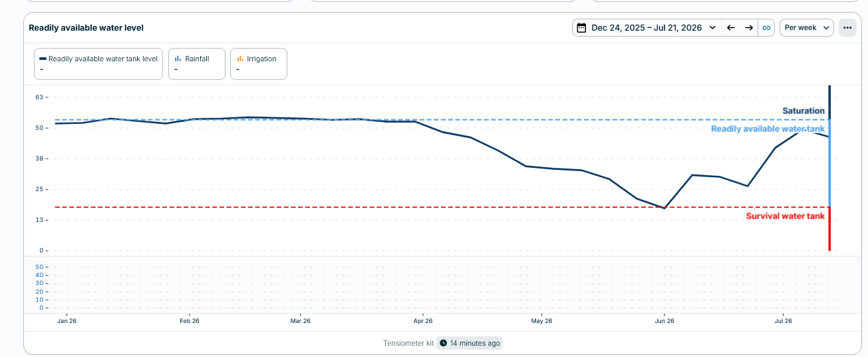Click the Survival water tank label
Viewport: 868px width, 357px height.
click(x=786, y=216)
